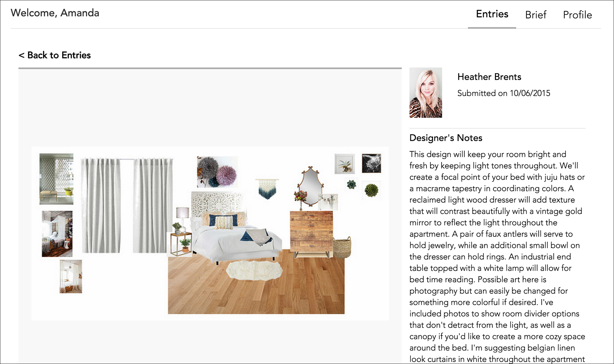Click the reclaimed wood dresser

pyautogui.click(x=311, y=234)
